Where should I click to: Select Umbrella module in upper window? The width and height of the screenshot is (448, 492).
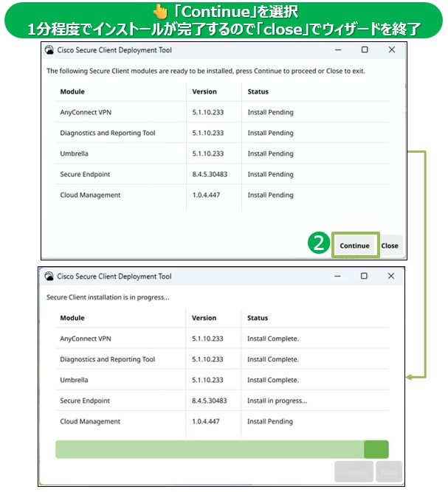click(x=222, y=153)
